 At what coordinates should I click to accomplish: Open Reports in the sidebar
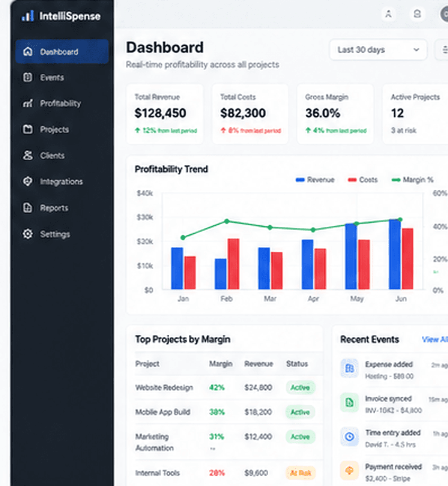(62, 207)
